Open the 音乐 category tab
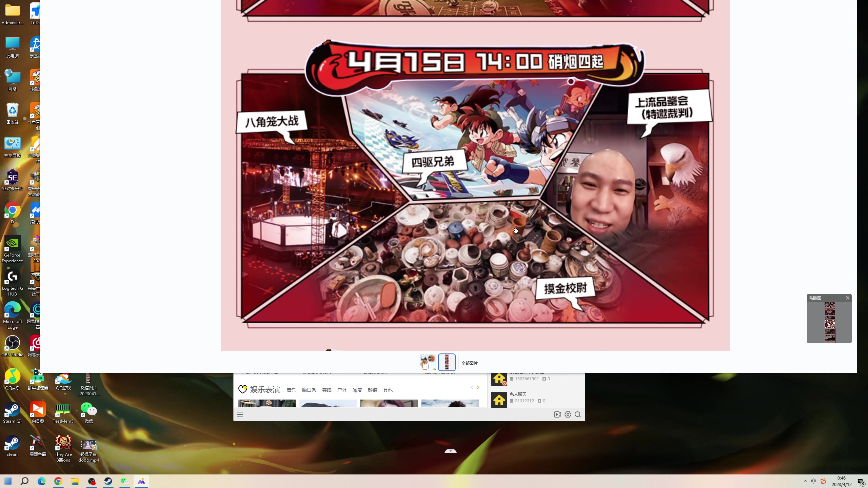This screenshot has width=868, height=488. [291, 390]
